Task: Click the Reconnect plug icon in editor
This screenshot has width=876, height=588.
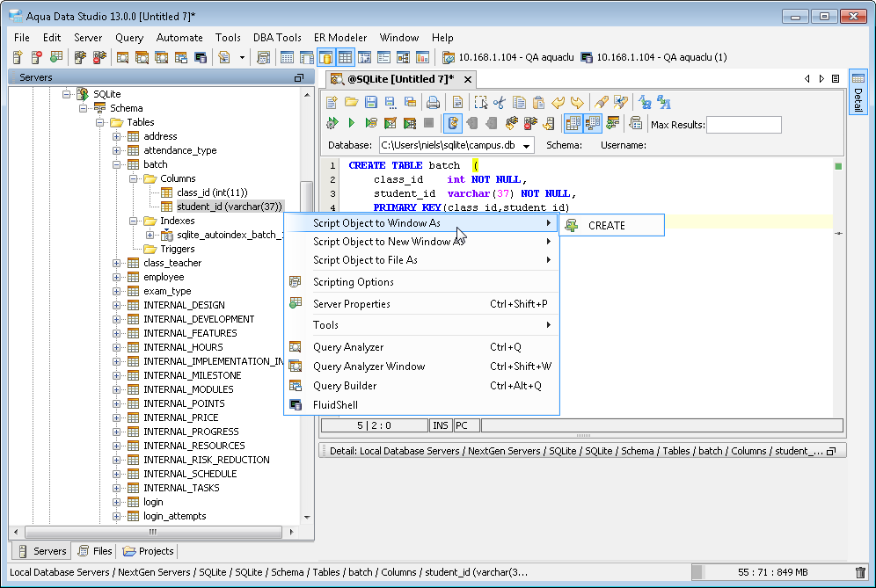Action: (511, 123)
